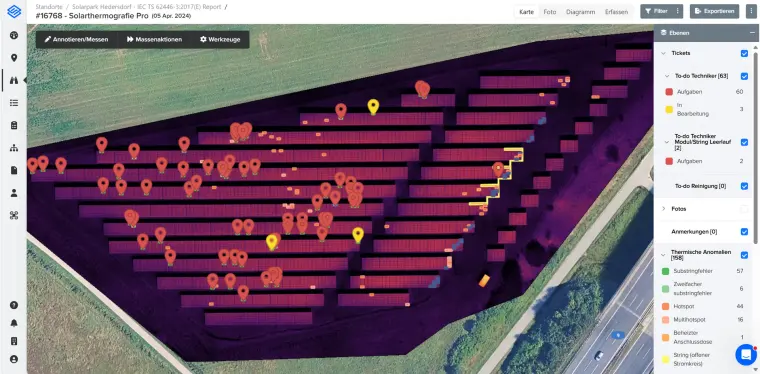Switch to the Diagramm tab
This screenshot has width=760, height=374.
[x=580, y=12]
